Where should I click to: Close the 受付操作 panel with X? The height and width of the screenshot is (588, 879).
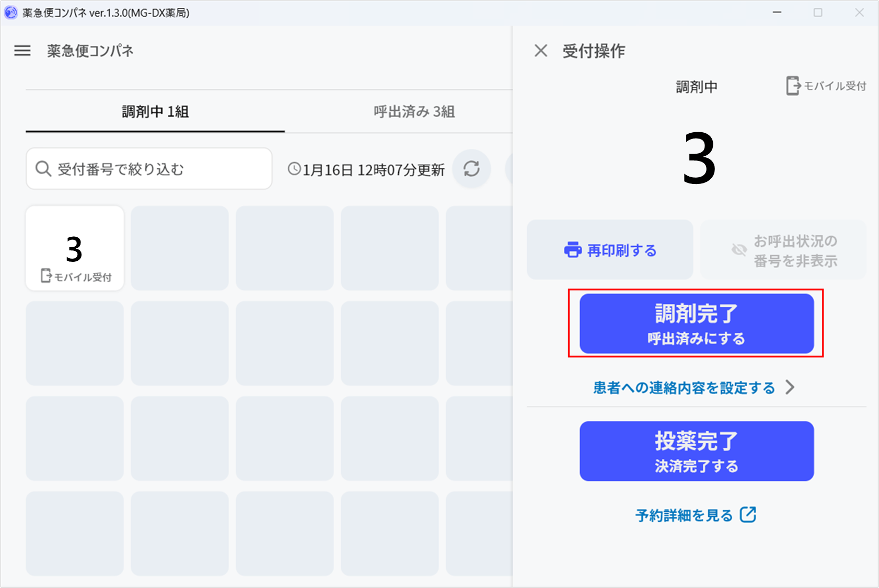click(x=541, y=51)
